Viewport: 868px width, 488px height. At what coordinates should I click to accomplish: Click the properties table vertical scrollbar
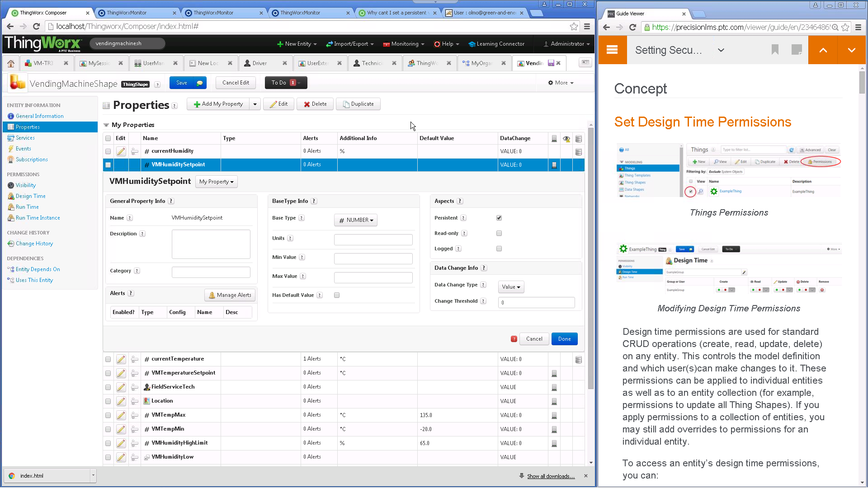click(590, 258)
